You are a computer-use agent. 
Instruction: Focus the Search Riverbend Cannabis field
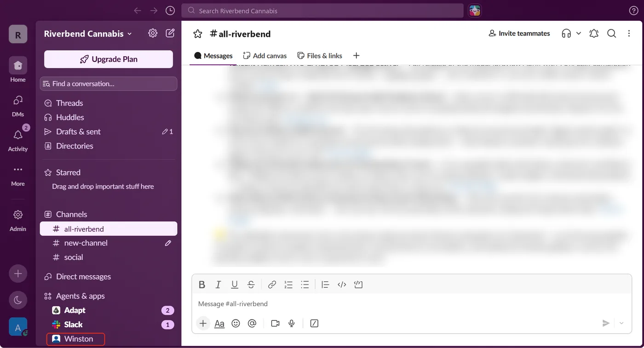(322, 11)
